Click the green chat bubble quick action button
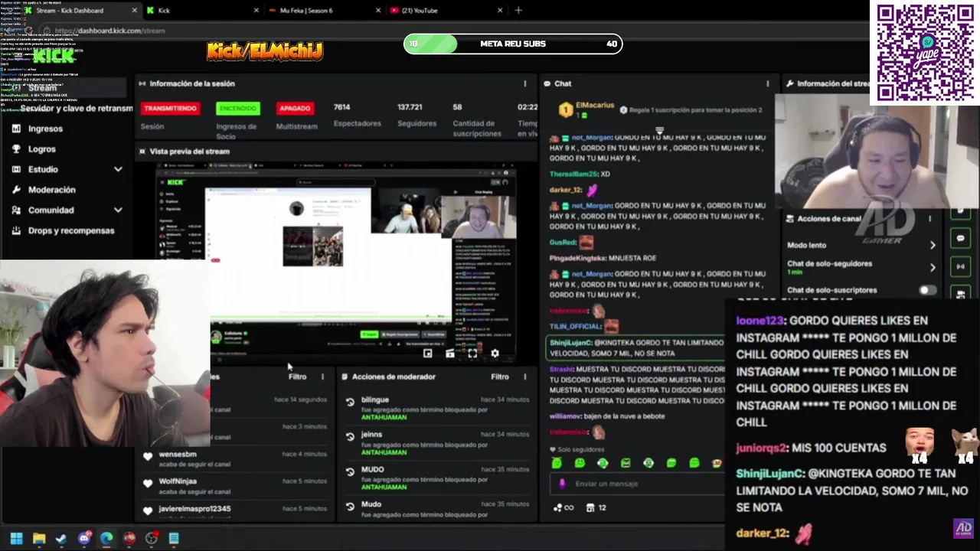The height and width of the screenshot is (551, 980). [960, 239]
